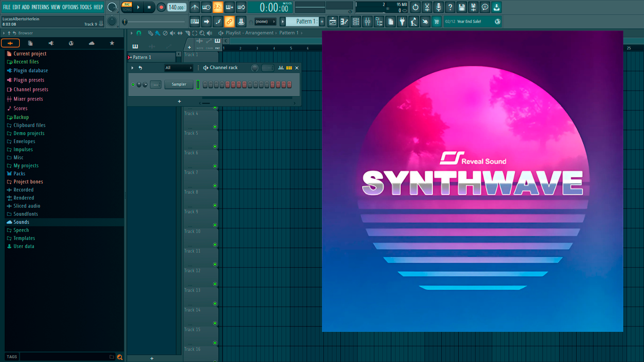Screen dimensions: 644x362
Task: Open the metronome toggle icon
Action: click(x=195, y=7)
